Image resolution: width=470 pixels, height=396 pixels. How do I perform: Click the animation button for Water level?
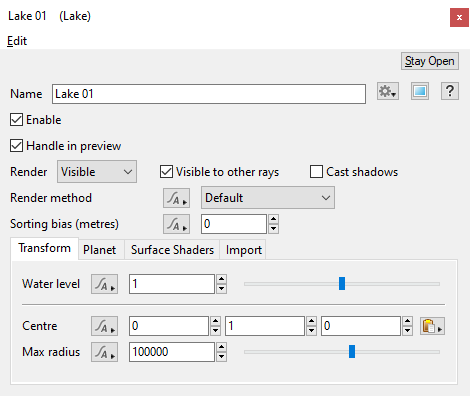(104, 284)
